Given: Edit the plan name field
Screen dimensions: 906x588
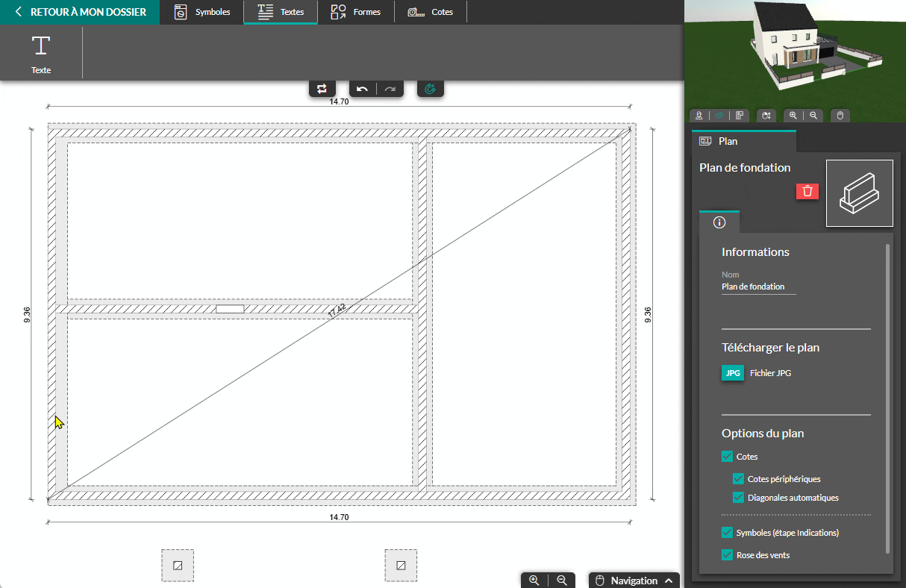Looking at the screenshot, I should click(758, 287).
